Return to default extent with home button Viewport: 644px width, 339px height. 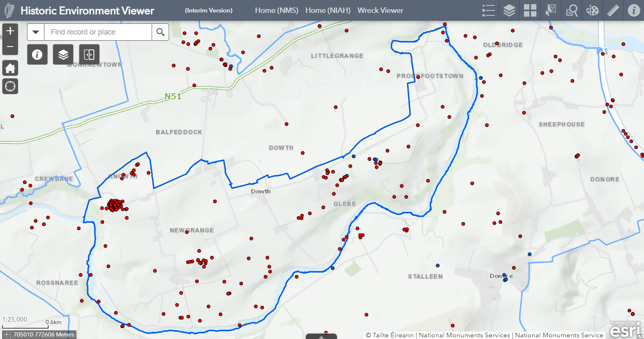[10, 68]
